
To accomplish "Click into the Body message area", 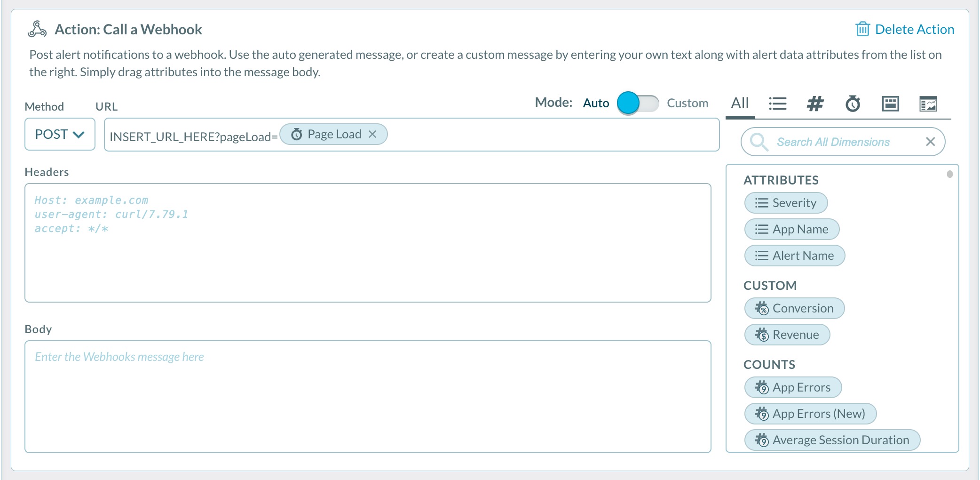I will [x=368, y=397].
